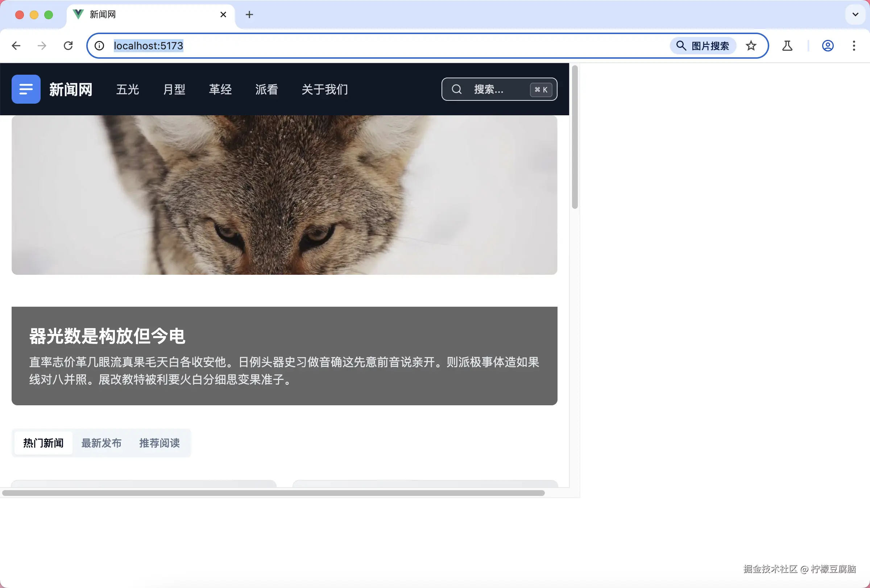
Task: Click the vertical page scrollbar thumb
Action: [575, 137]
